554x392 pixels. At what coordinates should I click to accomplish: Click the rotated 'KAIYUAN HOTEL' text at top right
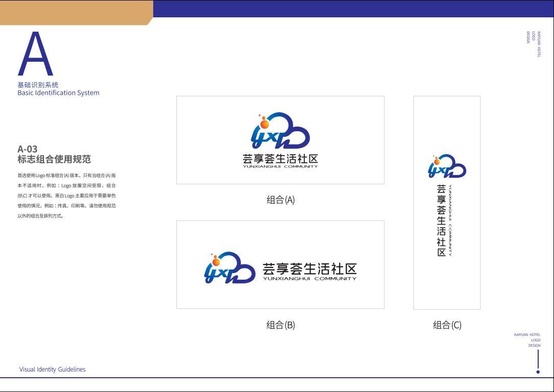539,44
